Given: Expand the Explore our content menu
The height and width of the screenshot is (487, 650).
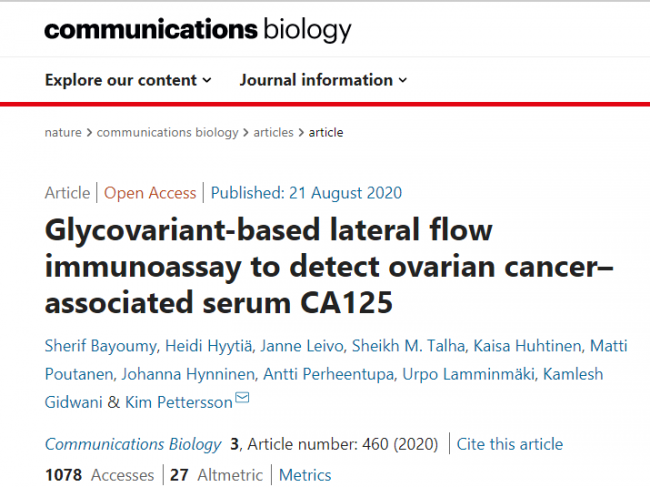Looking at the screenshot, I should (x=128, y=80).
